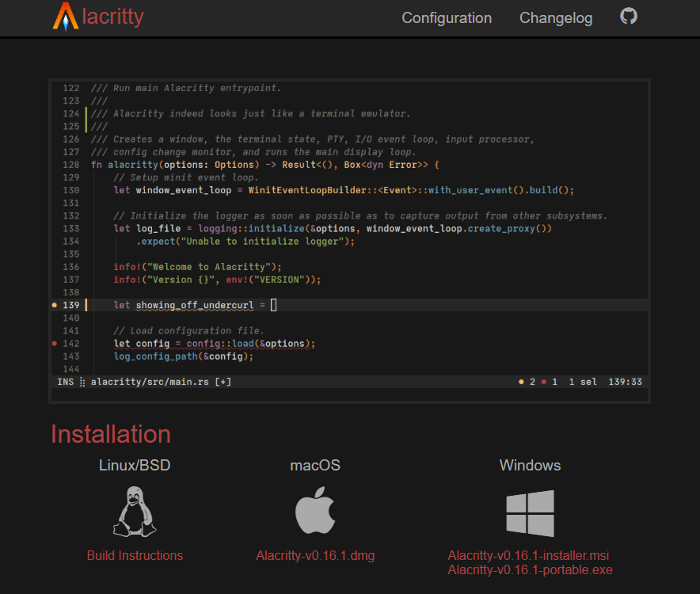This screenshot has height=594, width=700.
Task: Select the Windows logo icon
Action: point(530,513)
